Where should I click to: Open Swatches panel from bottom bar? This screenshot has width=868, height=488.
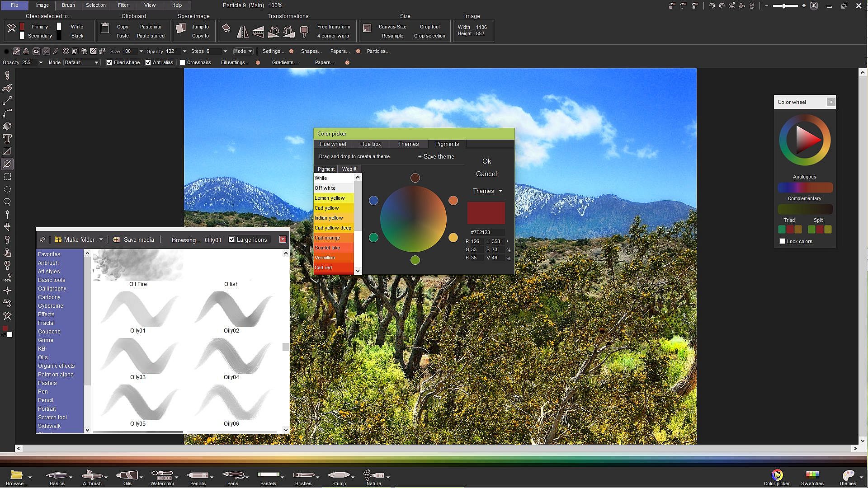click(812, 477)
